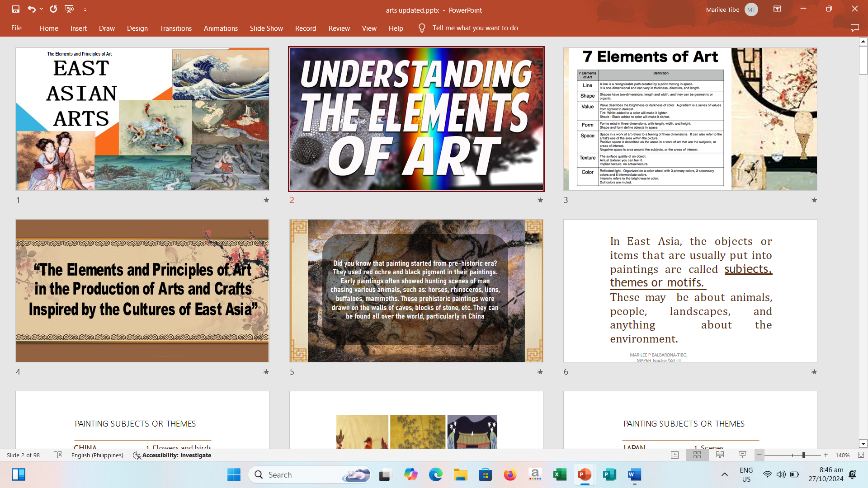
Task: Open the Draw tab
Action: [107, 28]
